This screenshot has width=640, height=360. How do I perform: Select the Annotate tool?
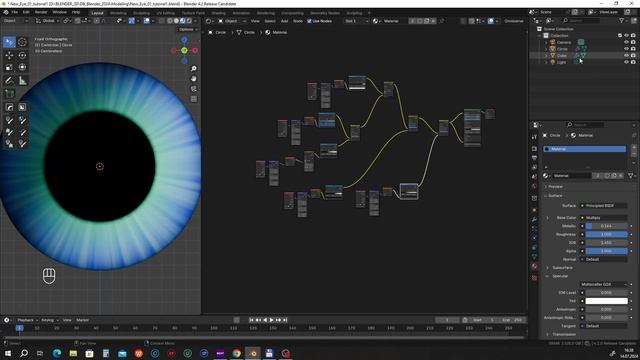coord(9,81)
